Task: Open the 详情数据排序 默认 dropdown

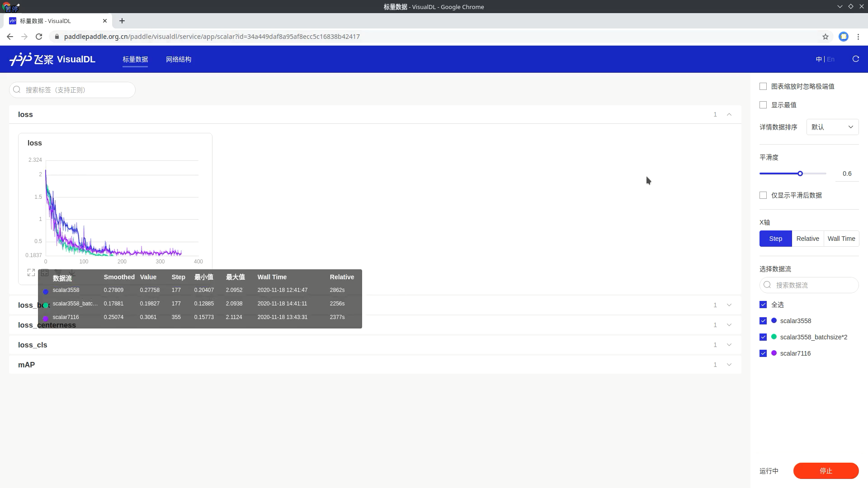Action: [832, 127]
